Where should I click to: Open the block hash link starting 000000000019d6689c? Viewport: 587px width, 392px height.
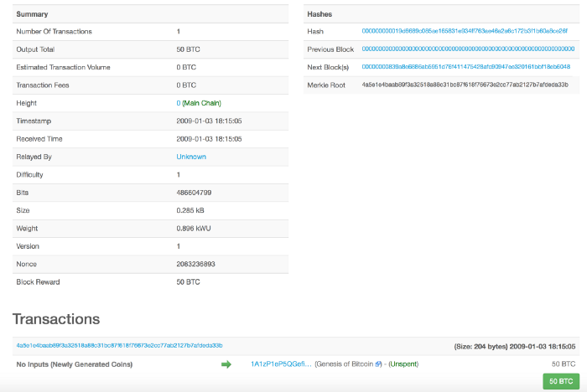tap(465, 31)
